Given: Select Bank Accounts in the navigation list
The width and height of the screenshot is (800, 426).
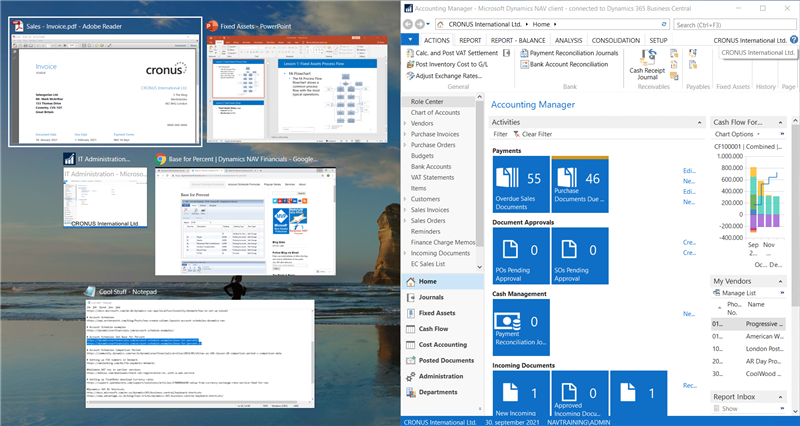Looking at the screenshot, I should coord(431,167).
